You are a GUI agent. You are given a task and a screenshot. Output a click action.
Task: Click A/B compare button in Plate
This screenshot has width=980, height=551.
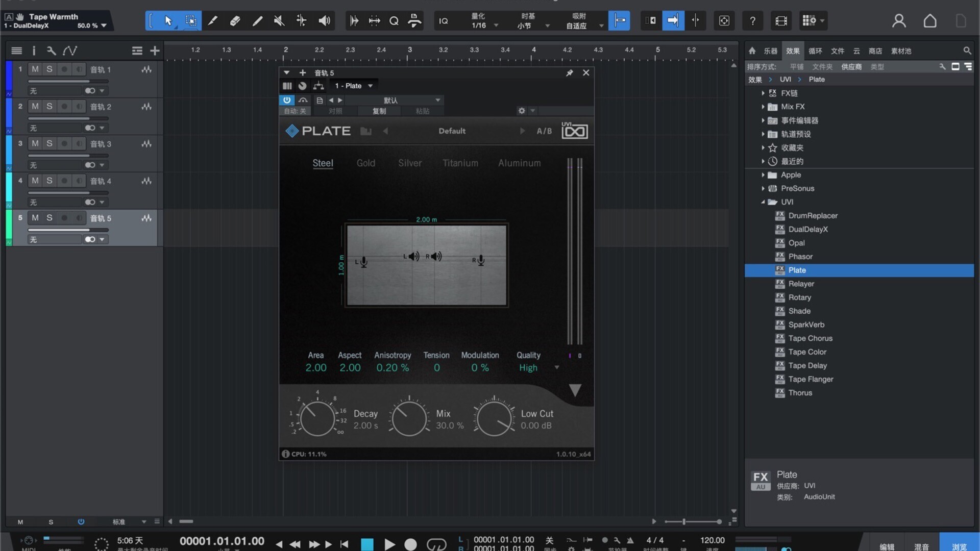(x=544, y=131)
